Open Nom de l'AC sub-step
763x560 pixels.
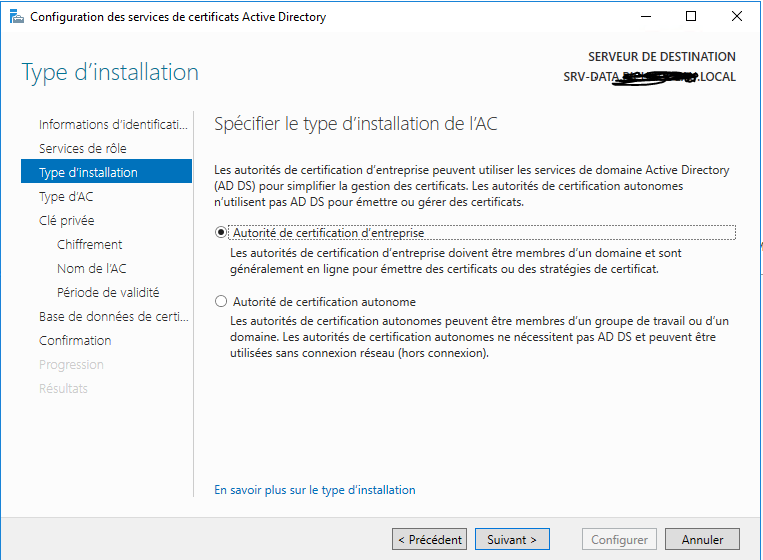pos(91,269)
